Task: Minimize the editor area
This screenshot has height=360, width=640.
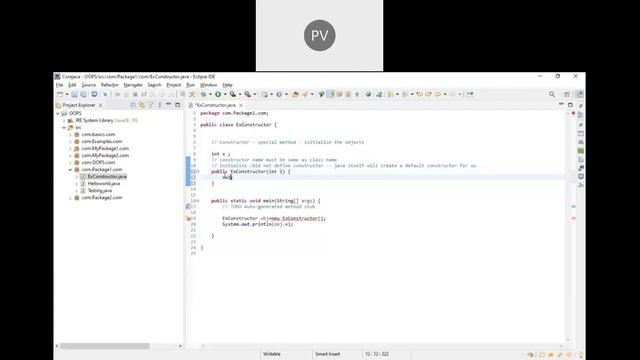Action: pos(561,104)
